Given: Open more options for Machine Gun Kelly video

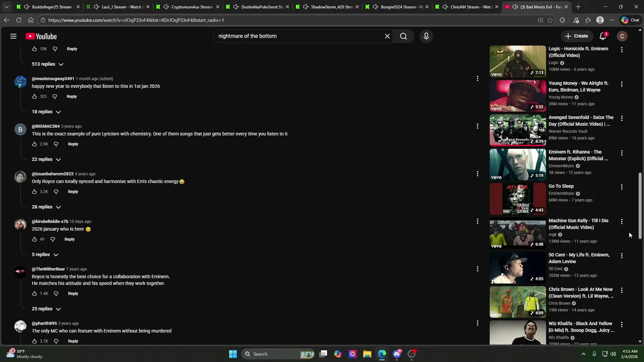Looking at the screenshot, I should pos(622,222).
